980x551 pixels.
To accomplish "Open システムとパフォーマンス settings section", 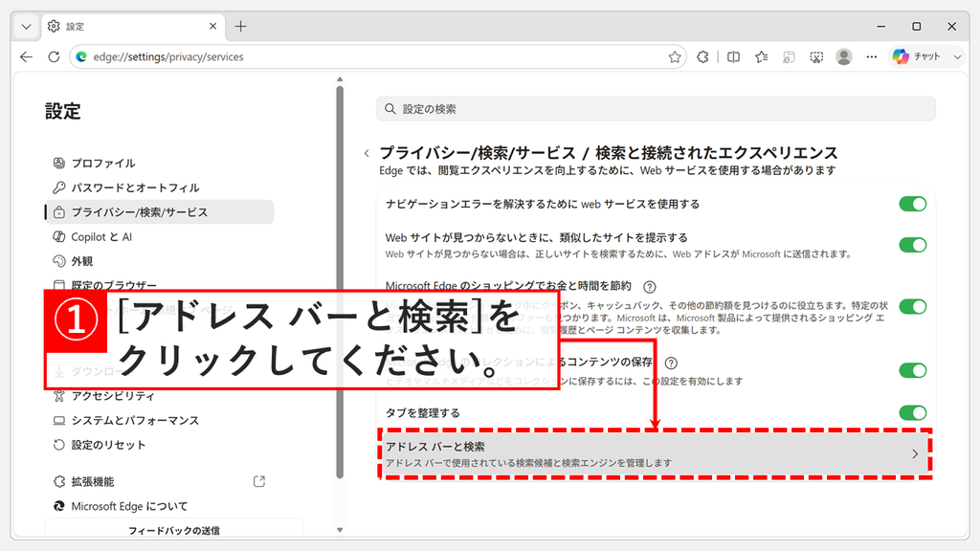I will coord(160,421).
